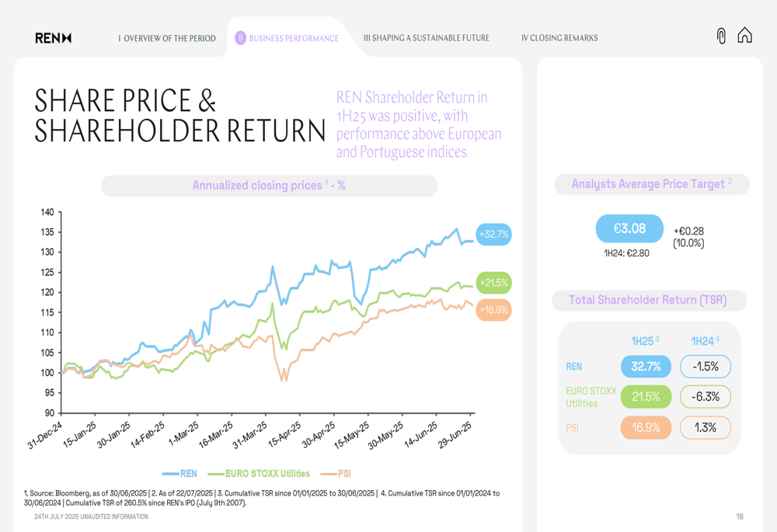This screenshot has width=777, height=532.
Task: Click the green EURO STOXX legend line swatch
Action: (x=216, y=474)
